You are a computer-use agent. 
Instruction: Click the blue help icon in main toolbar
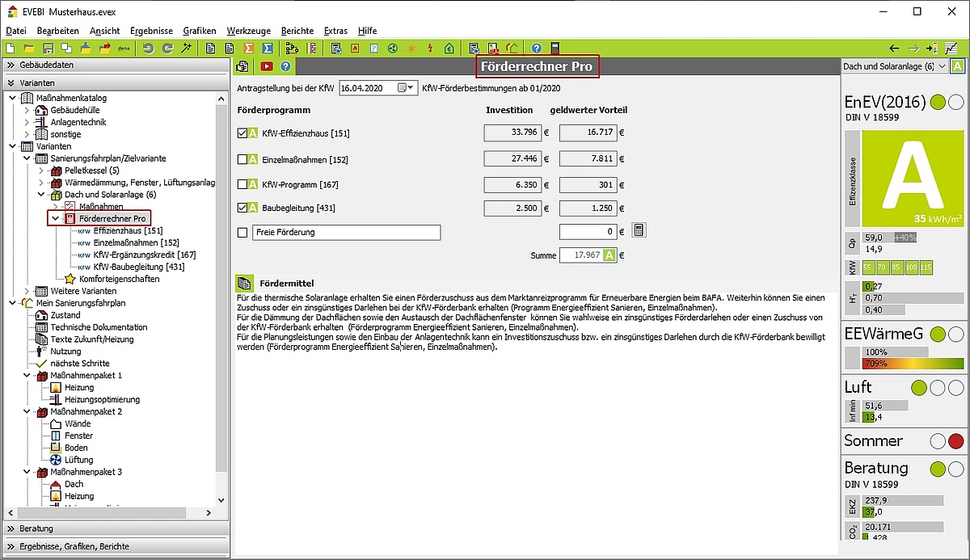pyautogui.click(x=536, y=48)
